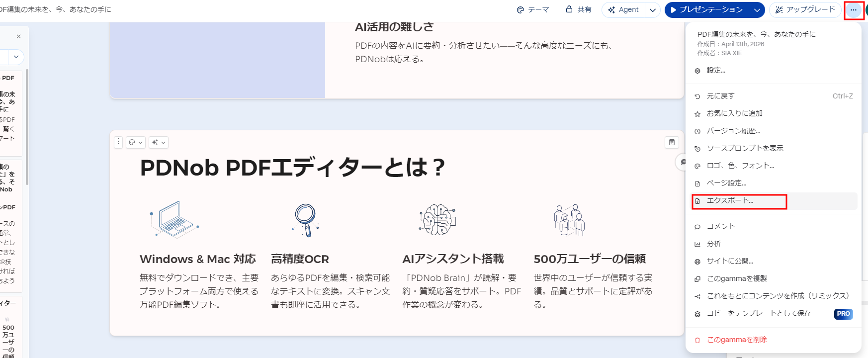Click the テーマ theme palette icon
868x358 pixels.
click(x=521, y=10)
